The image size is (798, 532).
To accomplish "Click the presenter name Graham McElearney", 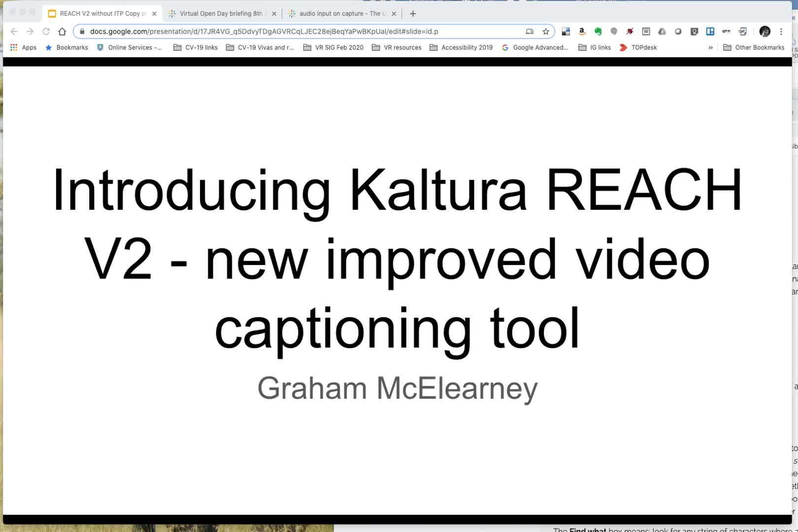I will [x=398, y=388].
